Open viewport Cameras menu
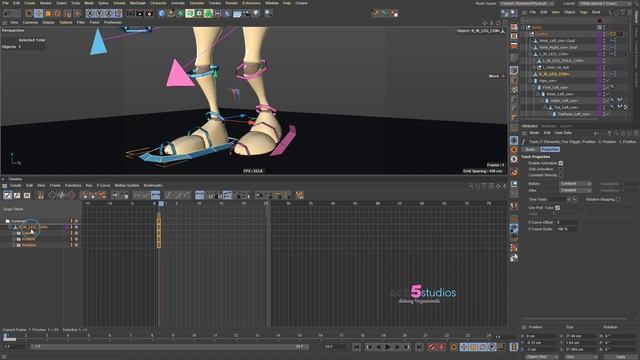 click(x=30, y=22)
